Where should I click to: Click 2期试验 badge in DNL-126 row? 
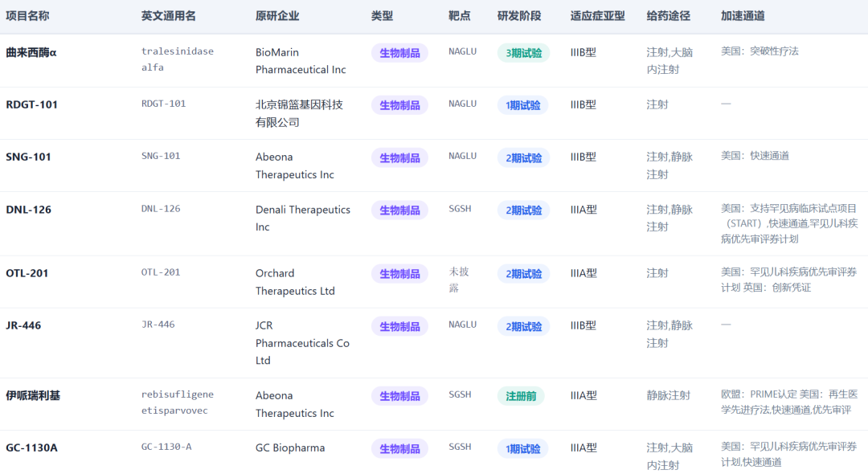coord(524,210)
